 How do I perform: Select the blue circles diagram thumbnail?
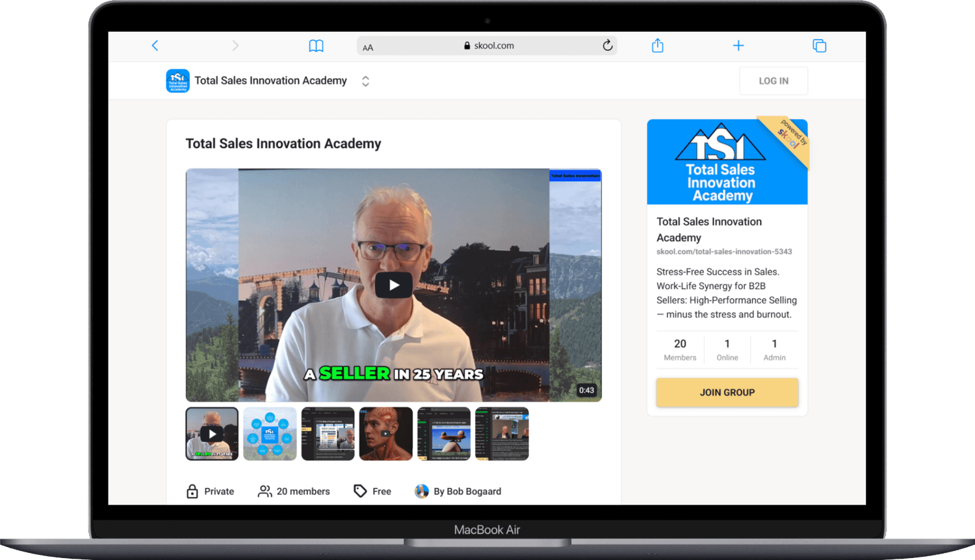coord(270,434)
